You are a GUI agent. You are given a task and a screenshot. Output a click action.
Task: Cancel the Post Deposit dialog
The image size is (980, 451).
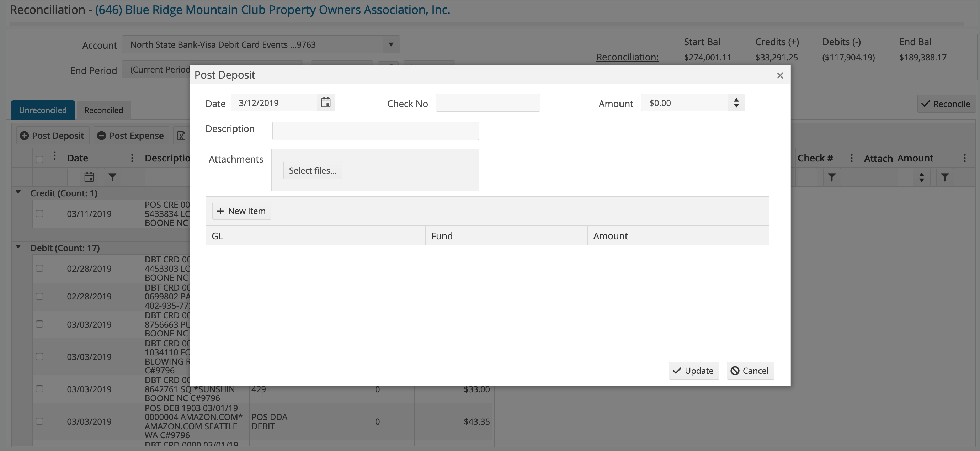[x=750, y=371]
